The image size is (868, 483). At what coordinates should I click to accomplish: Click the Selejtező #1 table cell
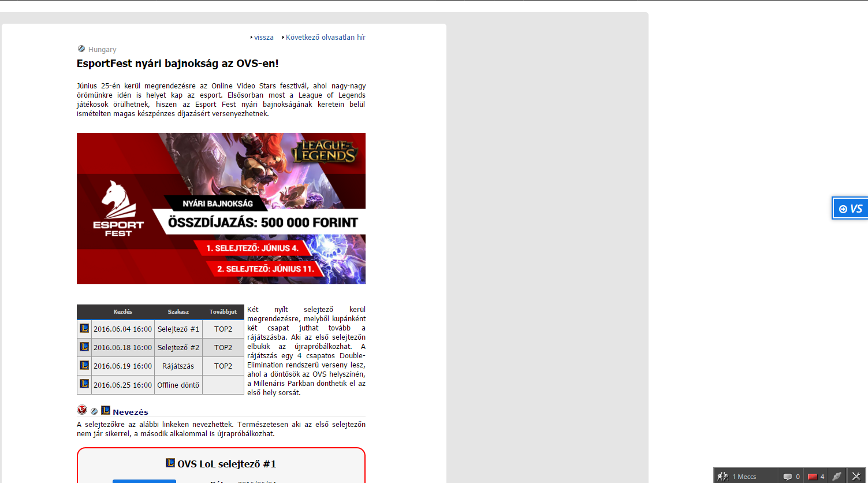[x=178, y=329]
